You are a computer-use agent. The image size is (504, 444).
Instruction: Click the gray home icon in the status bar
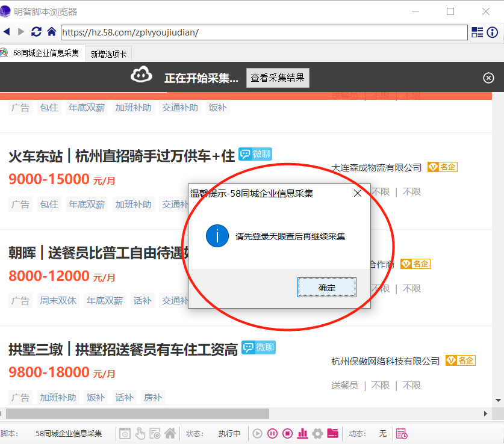point(170,433)
